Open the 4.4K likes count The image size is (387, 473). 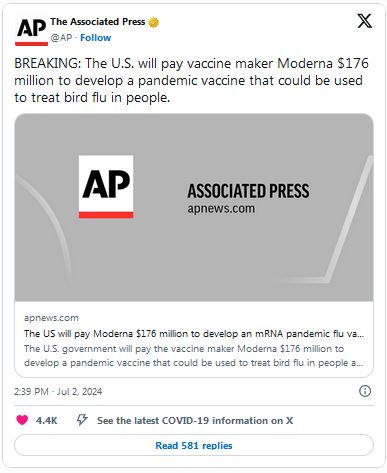pos(47,421)
